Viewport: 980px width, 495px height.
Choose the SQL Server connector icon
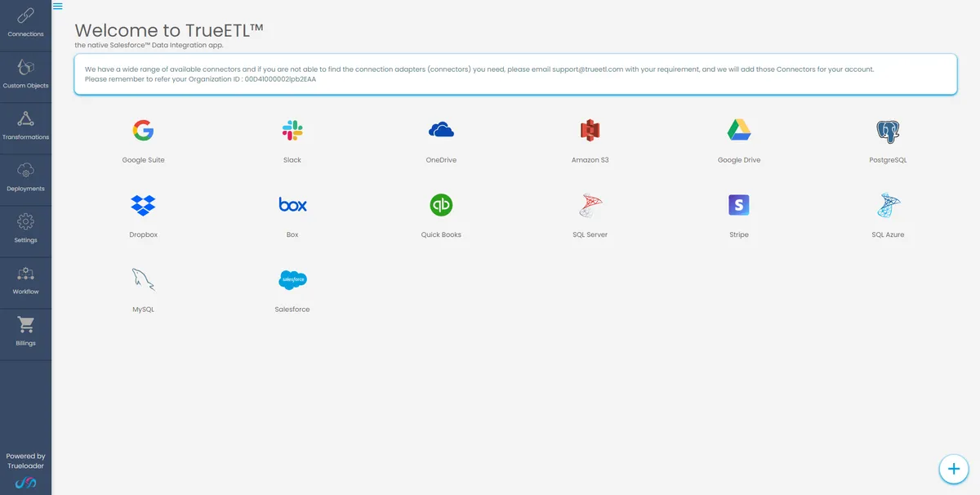[590, 205]
